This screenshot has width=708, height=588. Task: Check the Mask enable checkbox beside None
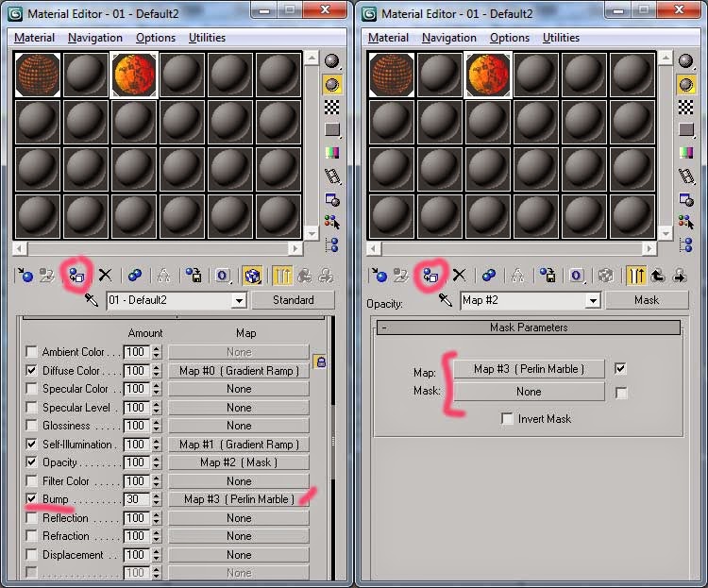coord(621,393)
